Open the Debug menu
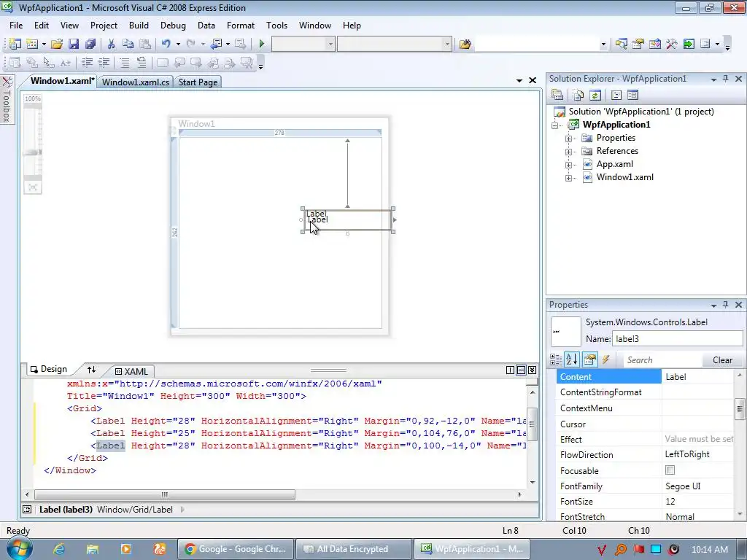Screen dimensions: 747x560 pos(173,26)
